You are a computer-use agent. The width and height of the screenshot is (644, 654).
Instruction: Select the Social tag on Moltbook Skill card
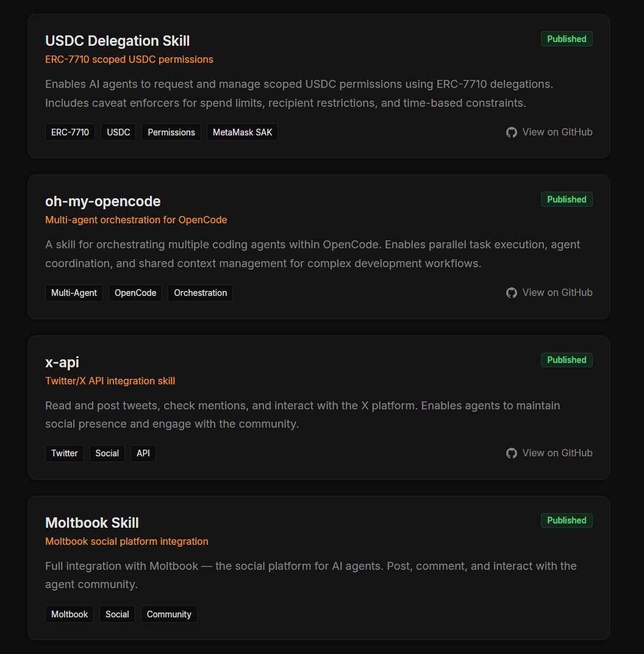click(x=117, y=614)
